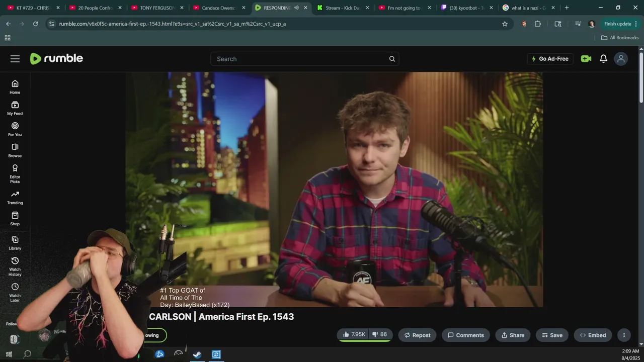644x362 pixels.
Task: Open Chrome profile avatar
Action: (x=592, y=24)
